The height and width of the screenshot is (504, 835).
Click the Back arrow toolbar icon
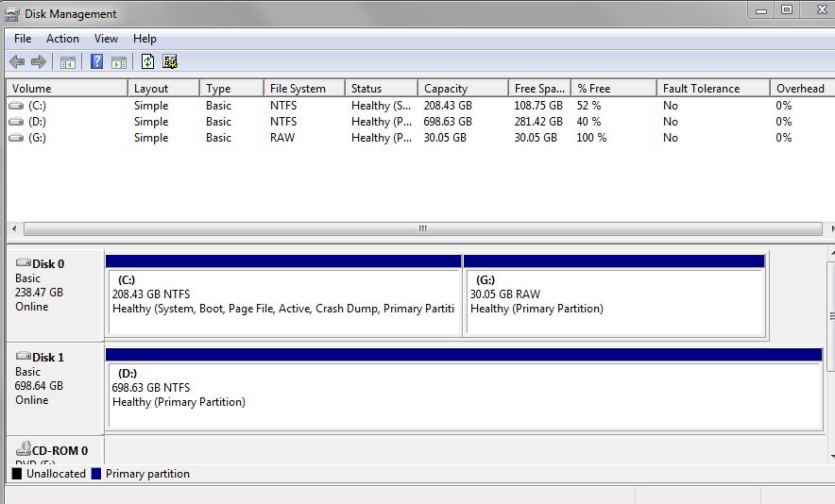[x=17, y=62]
